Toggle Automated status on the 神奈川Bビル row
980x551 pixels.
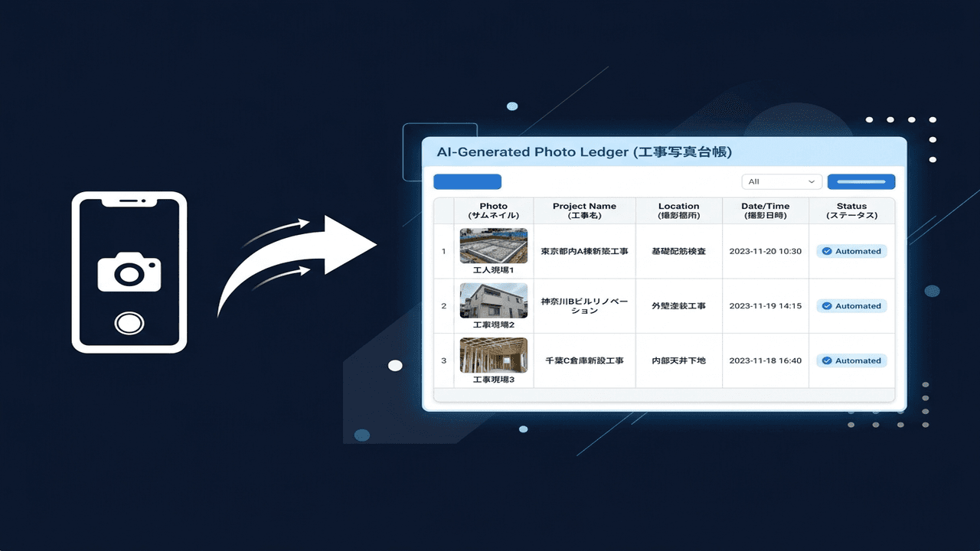[x=851, y=305]
